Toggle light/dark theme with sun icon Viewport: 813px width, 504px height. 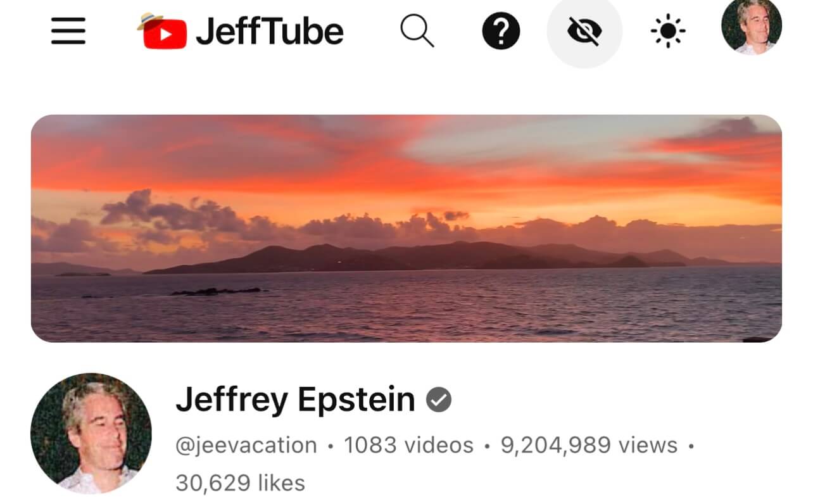click(x=669, y=30)
